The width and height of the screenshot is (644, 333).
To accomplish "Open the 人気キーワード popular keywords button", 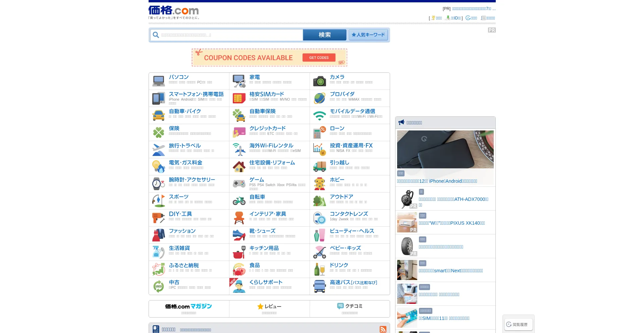I will pos(368,35).
